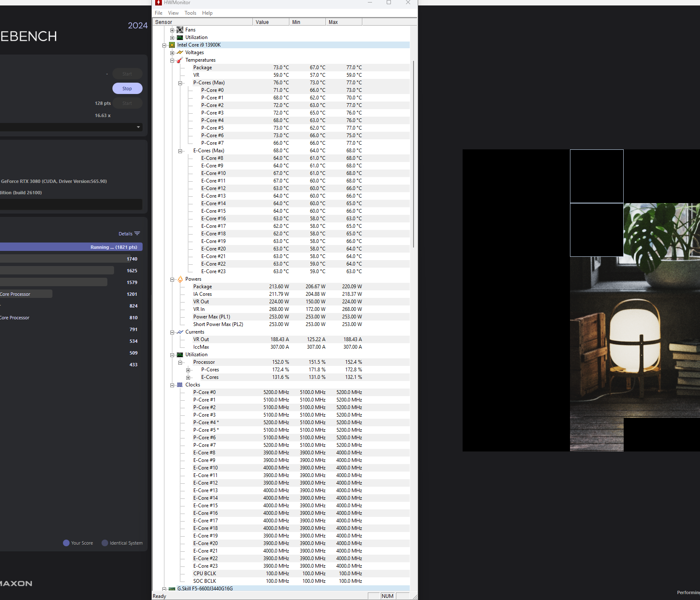Click the Powers flame icon
This screenshot has height=600, width=700.
click(180, 279)
